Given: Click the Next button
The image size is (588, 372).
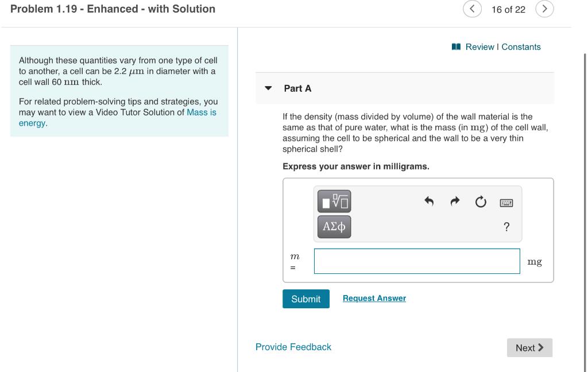Looking at the screenshot, I should [529, 347].
